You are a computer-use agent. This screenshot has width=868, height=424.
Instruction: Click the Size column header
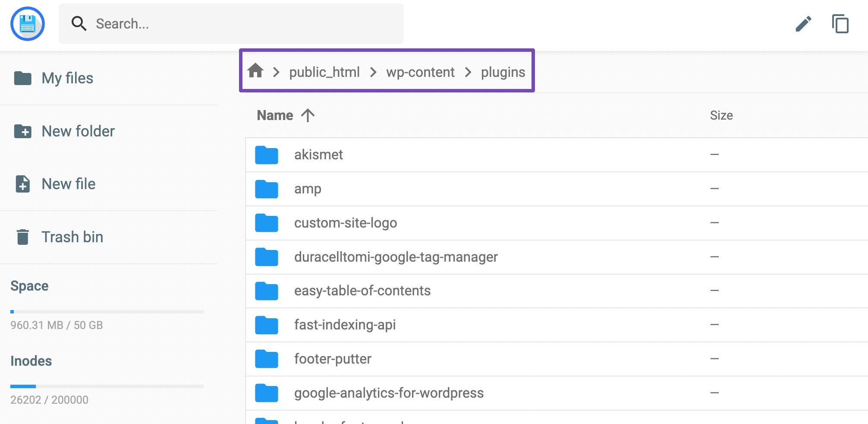(721, 115)
